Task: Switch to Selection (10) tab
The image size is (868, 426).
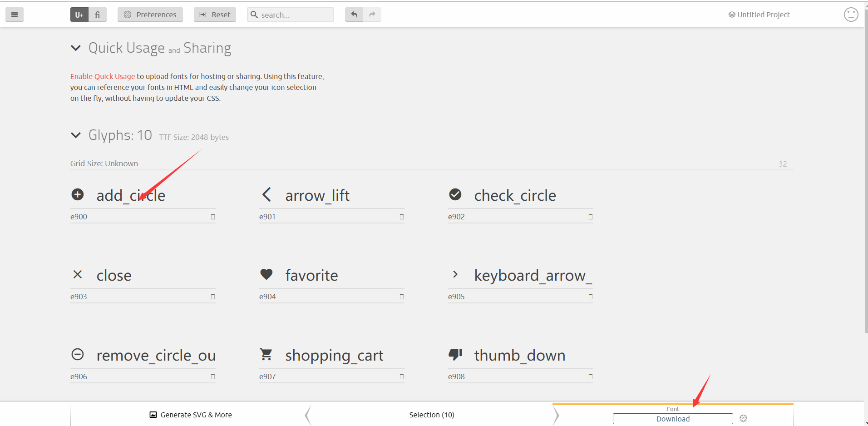Action: tap(432, 415)
